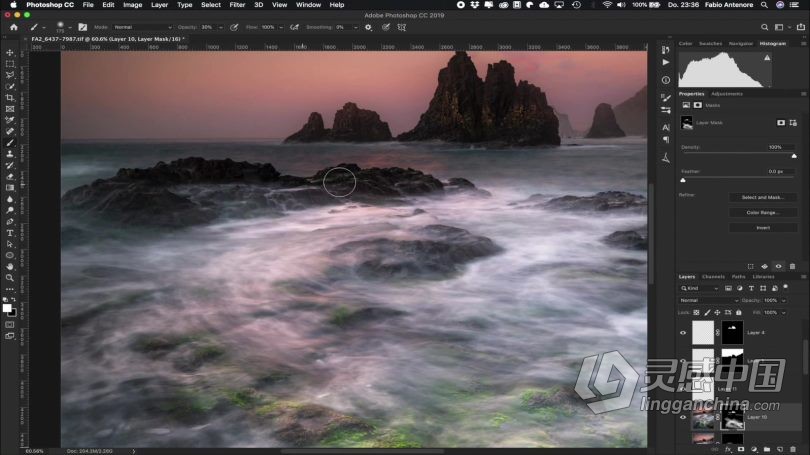The width and height of the screenshot is (810, 455).
Task: Click the Color Range button
Action: 762,212
